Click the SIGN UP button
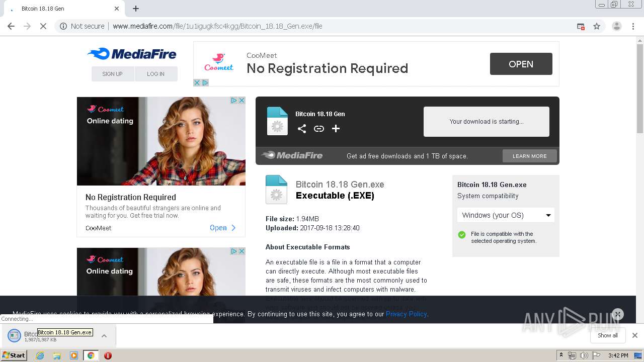Image resolution: width=644 pixels, height=362 pixels. click(x=113, y=74)
